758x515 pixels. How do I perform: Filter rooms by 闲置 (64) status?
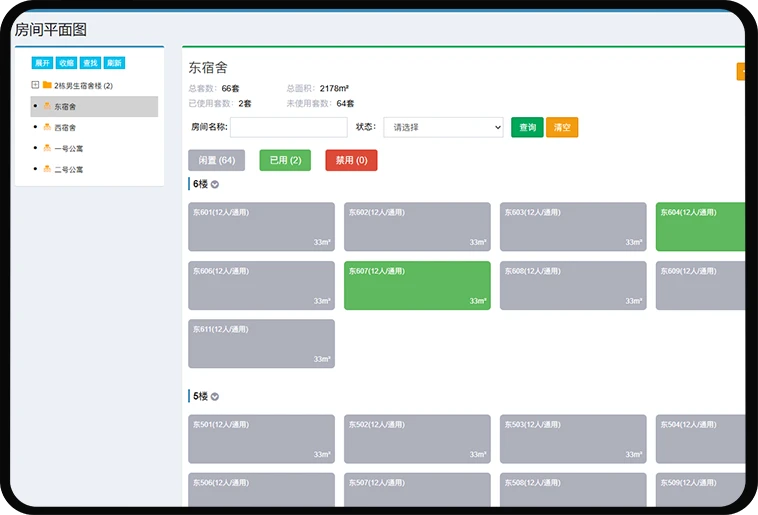click(x=216, y=160)
